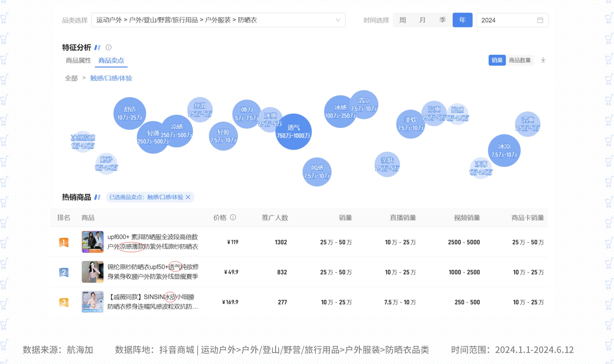This screenshot has height=364, width=614.
Task: Click the 触感/口感/体验 breadcrumb link
Action: tap(111, 78)
